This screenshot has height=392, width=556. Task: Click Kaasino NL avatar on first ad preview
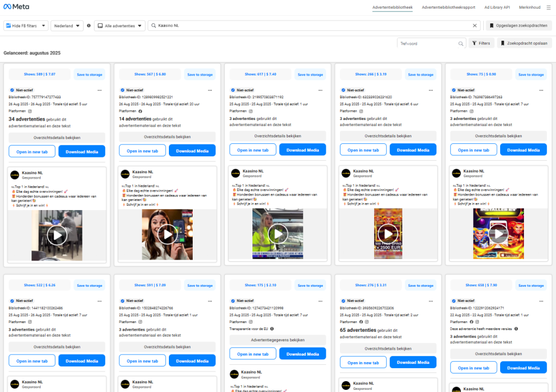(x=15, y=175)
